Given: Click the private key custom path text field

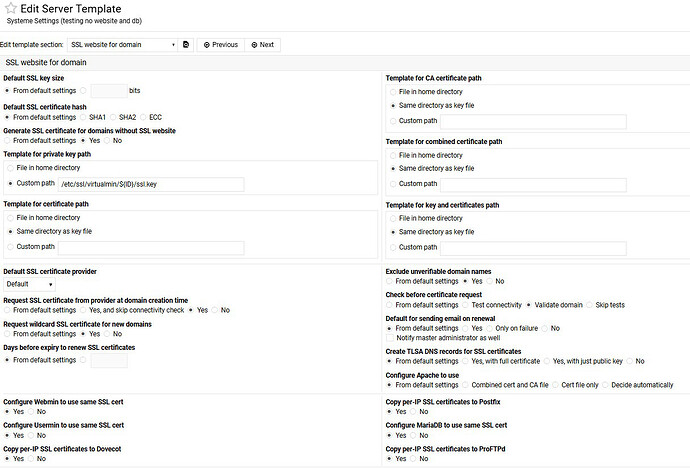Looking at the screenshot, I should tap(150, 184).
